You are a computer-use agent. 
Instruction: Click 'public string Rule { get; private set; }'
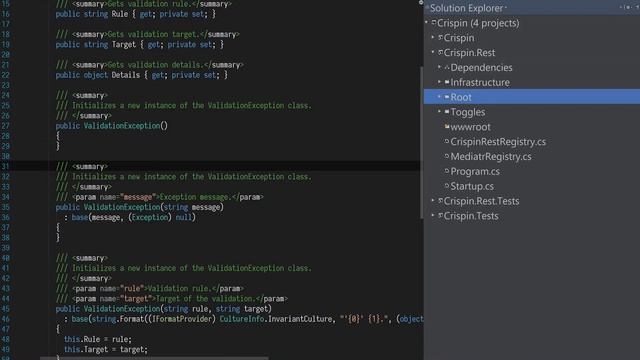pyautogui.click(x=136, y=14)
